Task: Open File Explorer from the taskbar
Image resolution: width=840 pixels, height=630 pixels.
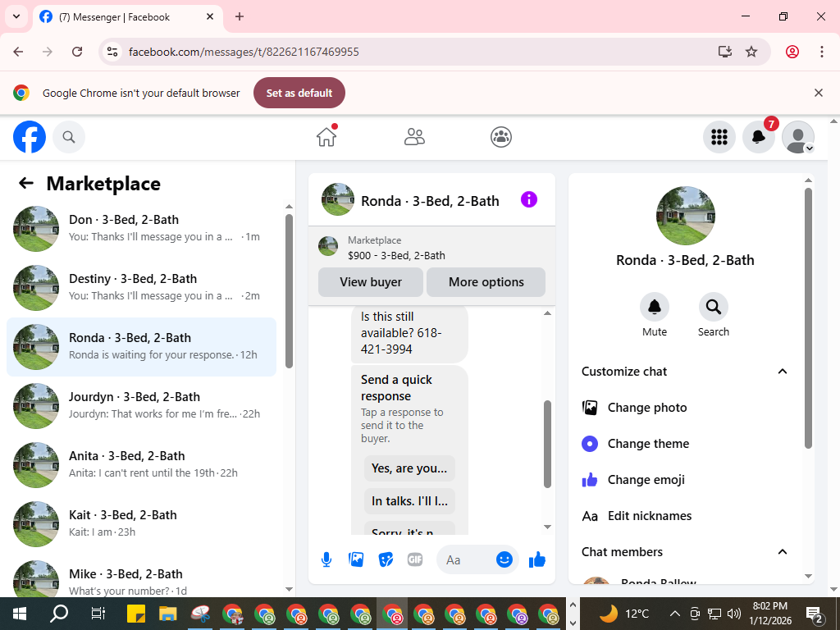Action: [x=167, y=614]
